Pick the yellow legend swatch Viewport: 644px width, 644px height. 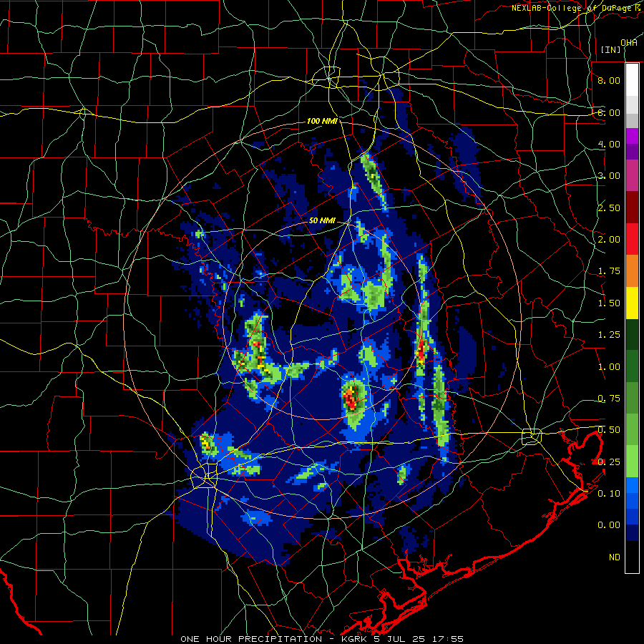pos(632,303)
